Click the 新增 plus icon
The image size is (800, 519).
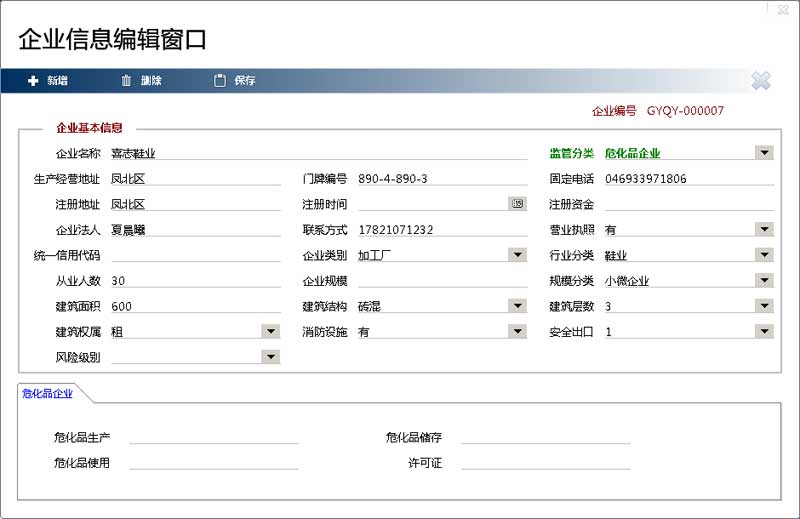(33, 81)
